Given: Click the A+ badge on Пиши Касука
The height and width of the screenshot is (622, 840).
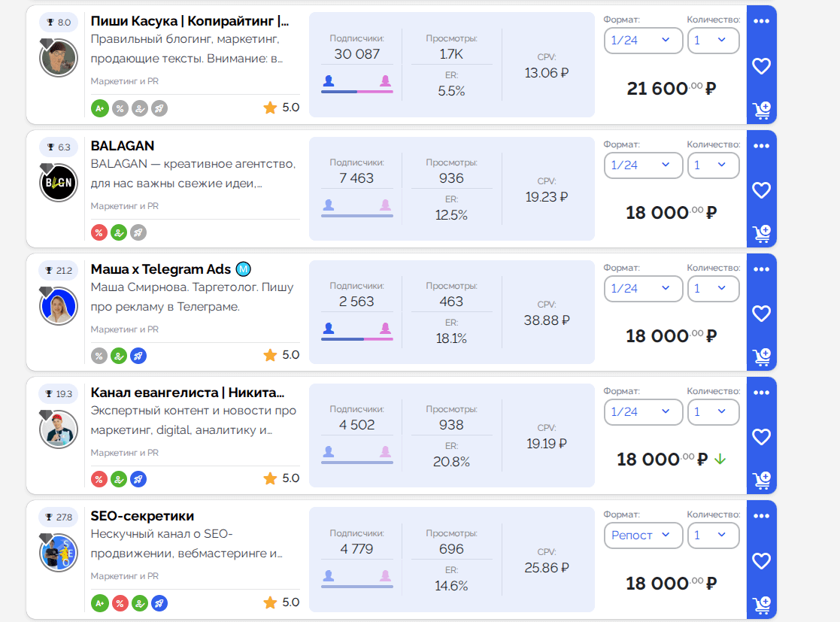Looking at the screenshot, I should (100, 109).
